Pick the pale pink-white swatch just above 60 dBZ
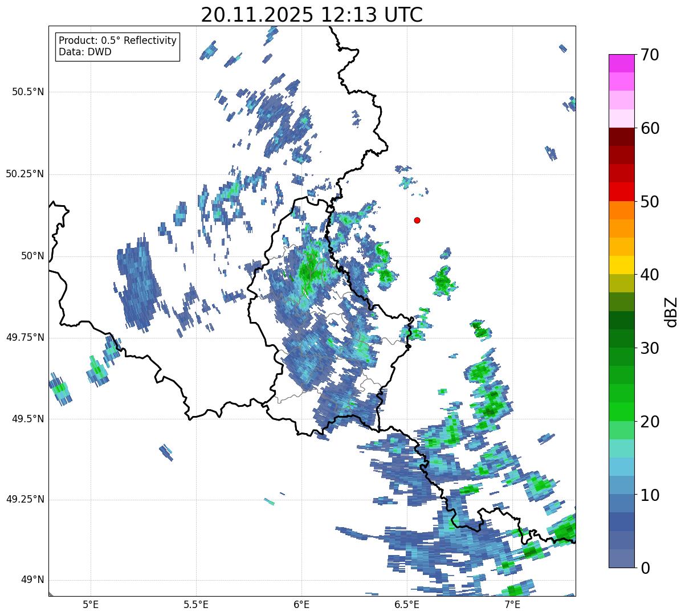This screenshot has height=616, width=685. (x=622, y=119)
